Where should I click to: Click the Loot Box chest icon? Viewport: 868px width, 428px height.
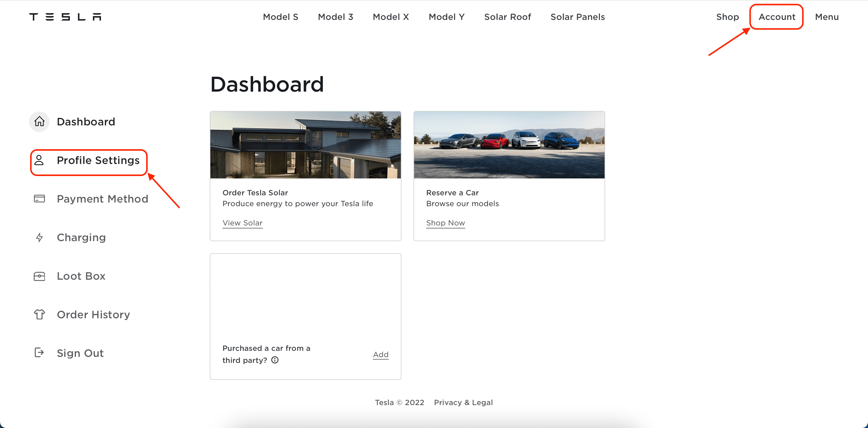pyautogui.click(x=39, y=276)
